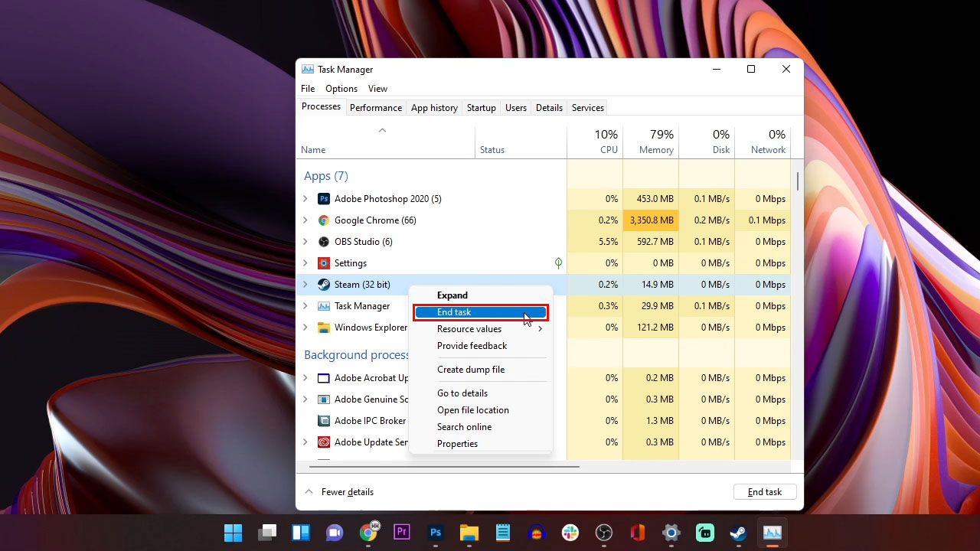
Task: Collapse the Google Chrome (66) group
Action: (x=305, y=220)
